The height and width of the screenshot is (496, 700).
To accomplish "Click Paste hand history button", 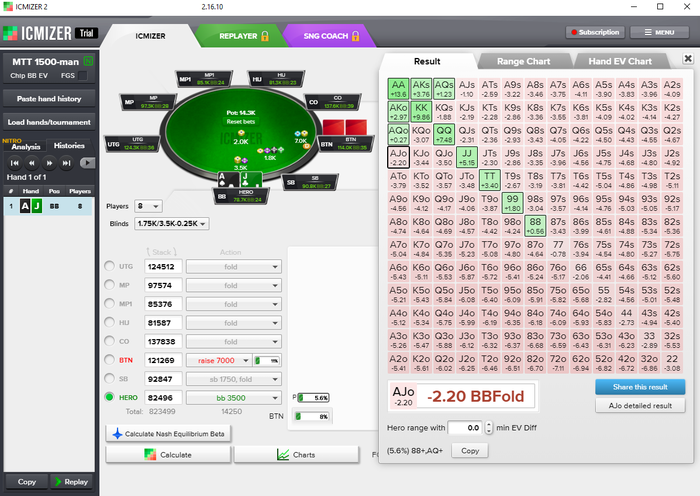I will (x=49, y=99).
